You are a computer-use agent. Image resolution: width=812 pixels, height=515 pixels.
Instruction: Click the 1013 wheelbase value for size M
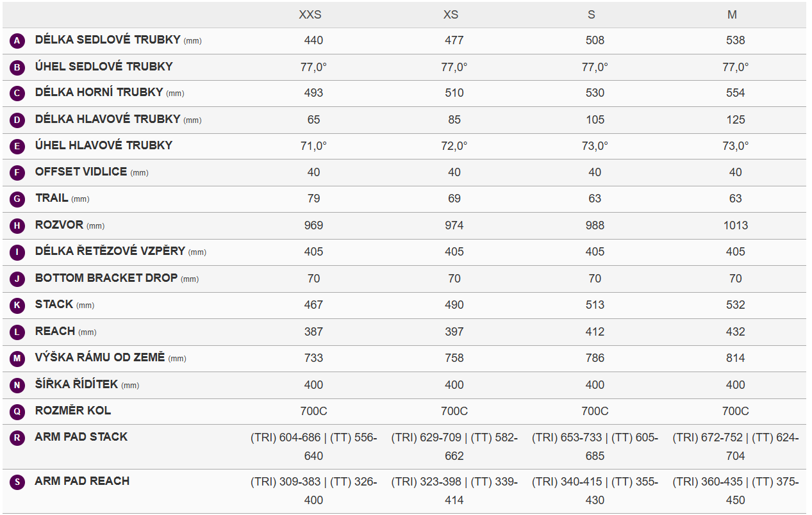click(735, 225)
